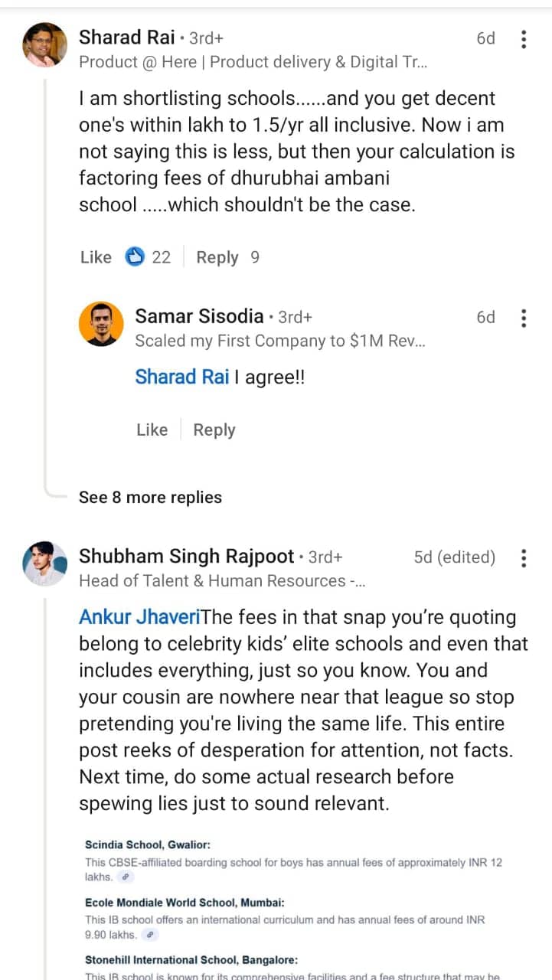Open Sharad Rai mention in Samar's reply
Viewport: 552px width, 980px height.
tap(182, 377)
